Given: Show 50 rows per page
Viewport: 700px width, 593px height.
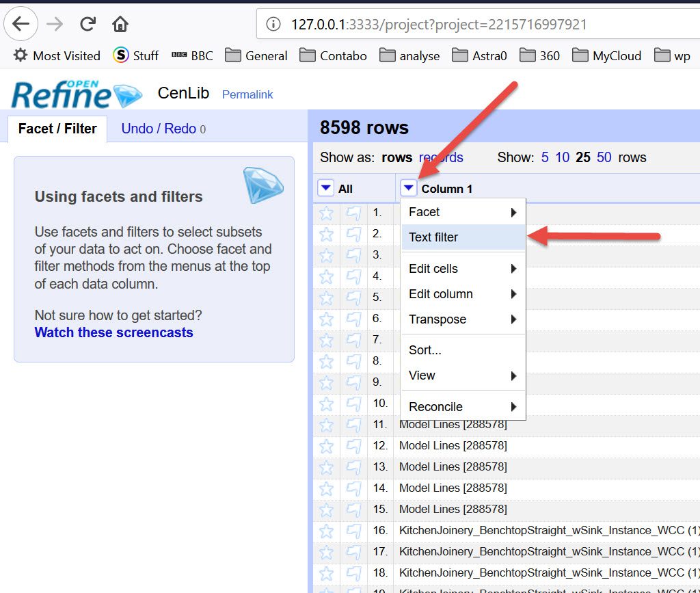Looking at the screenshot, I should [x=604, y=157].
